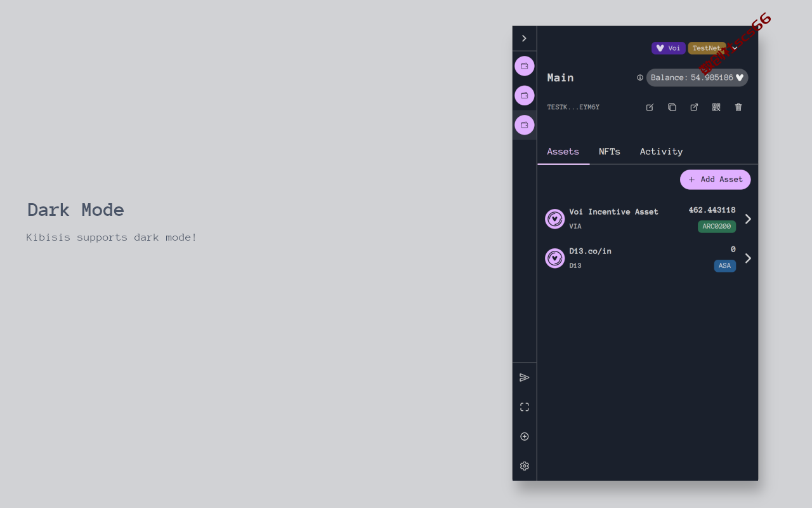812x508 pixels.
Task: Click the 'Kibisis supports dark mode!' text
Action: 112,237
